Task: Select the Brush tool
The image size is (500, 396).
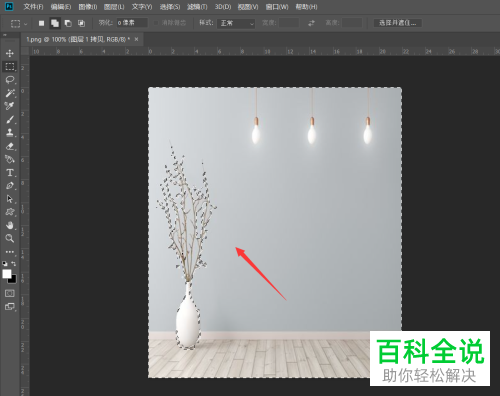Action: 10,119
